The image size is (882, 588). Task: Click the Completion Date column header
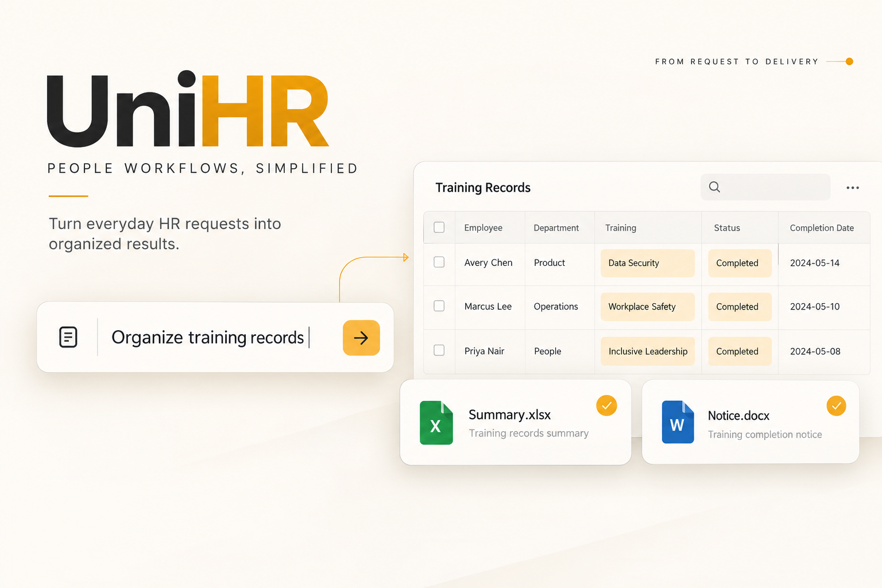click(x=822, y=228)
